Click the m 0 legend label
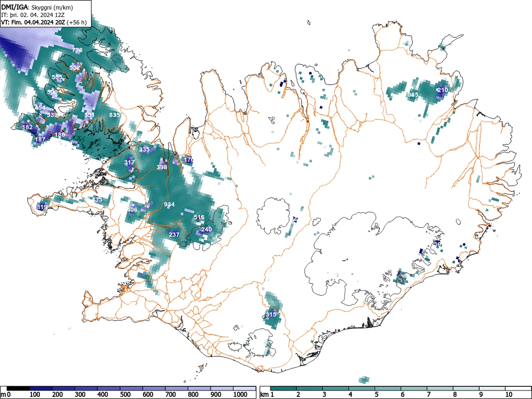This screenshot has height=399, width=532. [x=6, y=395]
